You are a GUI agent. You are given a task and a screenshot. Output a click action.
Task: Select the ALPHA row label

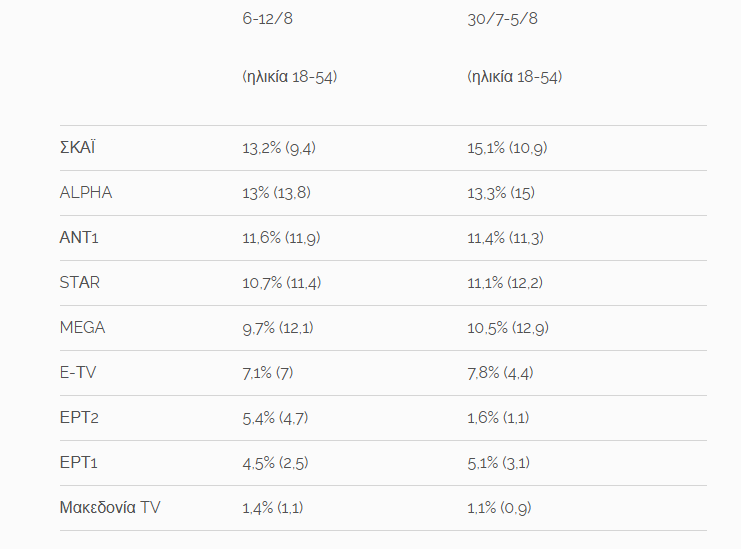tap(86, 193)
